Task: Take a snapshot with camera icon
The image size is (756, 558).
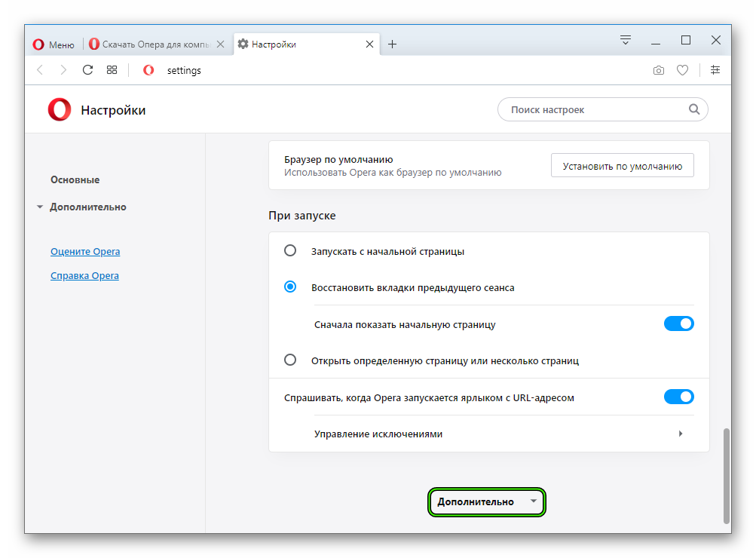Action: point(659,70)
